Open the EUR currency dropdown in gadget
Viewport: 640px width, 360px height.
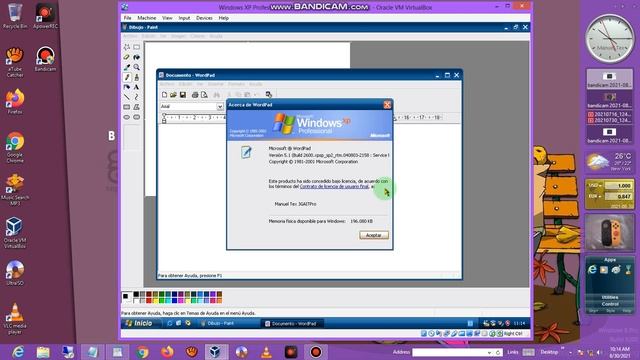[594, 196]
